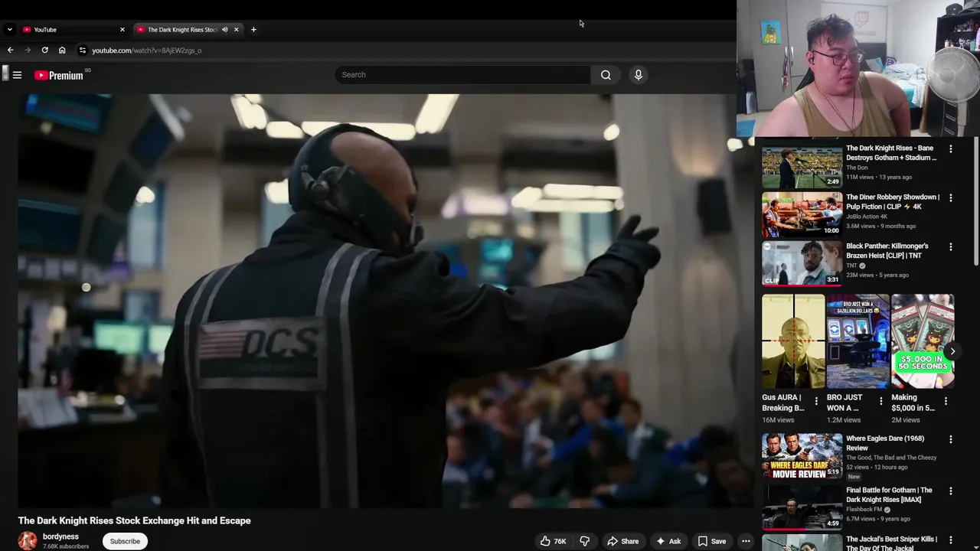Image resolution: width=980 pixels, height=551 pixels.
Task: Open Killmonger's Brazen Heist thumbnail
Action: [x=802, y=264]
